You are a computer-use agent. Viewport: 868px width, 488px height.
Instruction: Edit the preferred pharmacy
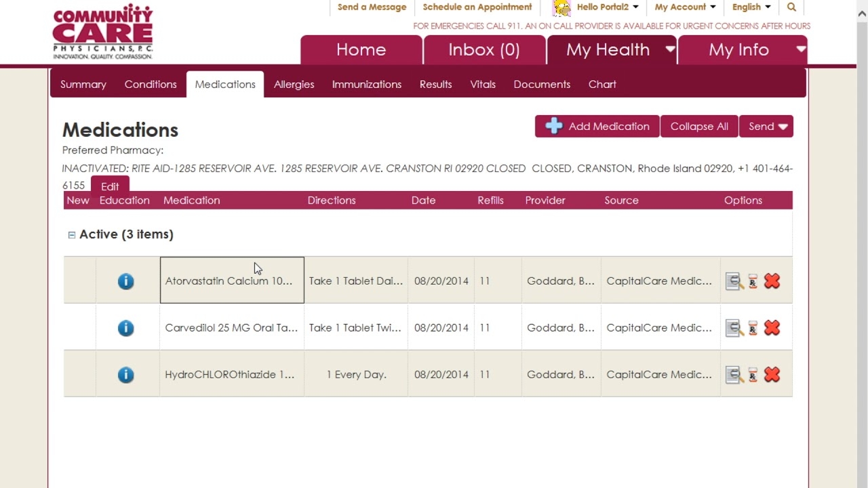110,186
